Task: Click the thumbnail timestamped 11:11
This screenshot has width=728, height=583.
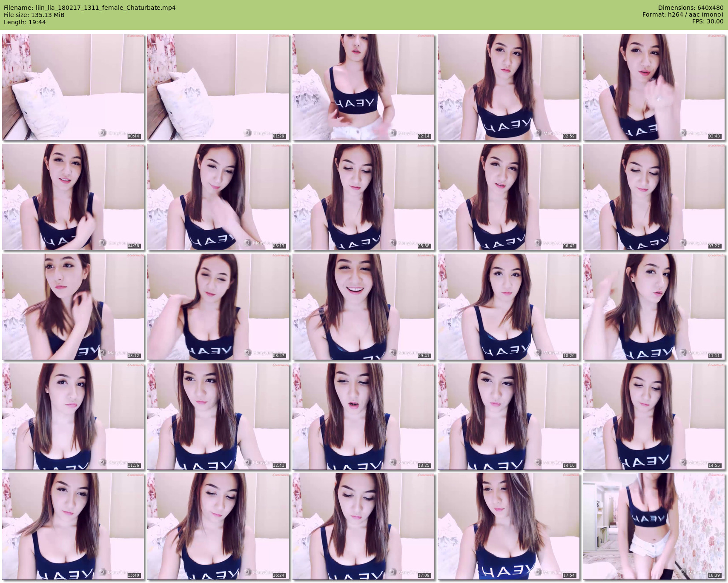Action: click(653, 306)
